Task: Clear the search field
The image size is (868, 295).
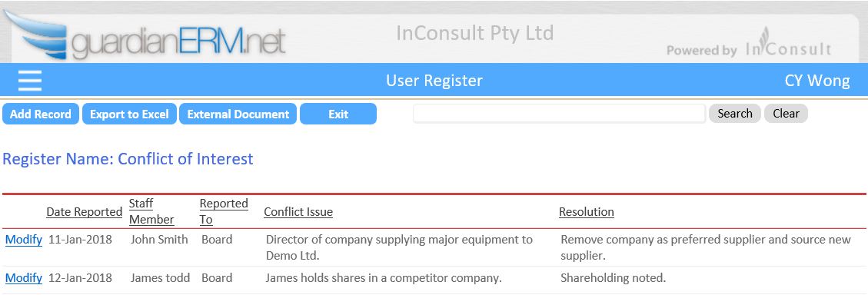Action: (786, 114)
